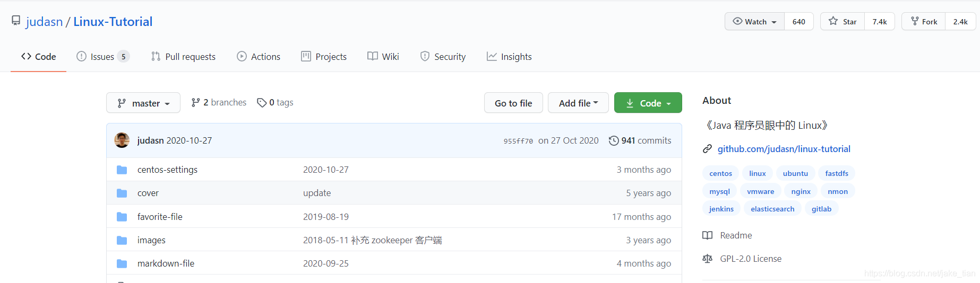Viewport: 980px width, 283px height.
Task: Go to the Actions tab
Action: point(259,57)
